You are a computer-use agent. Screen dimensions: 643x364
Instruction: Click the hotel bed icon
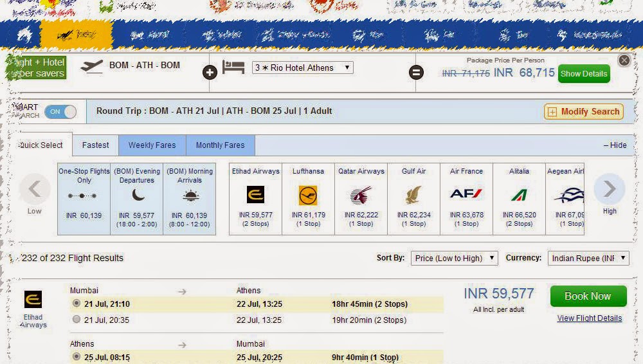(233, 67)
